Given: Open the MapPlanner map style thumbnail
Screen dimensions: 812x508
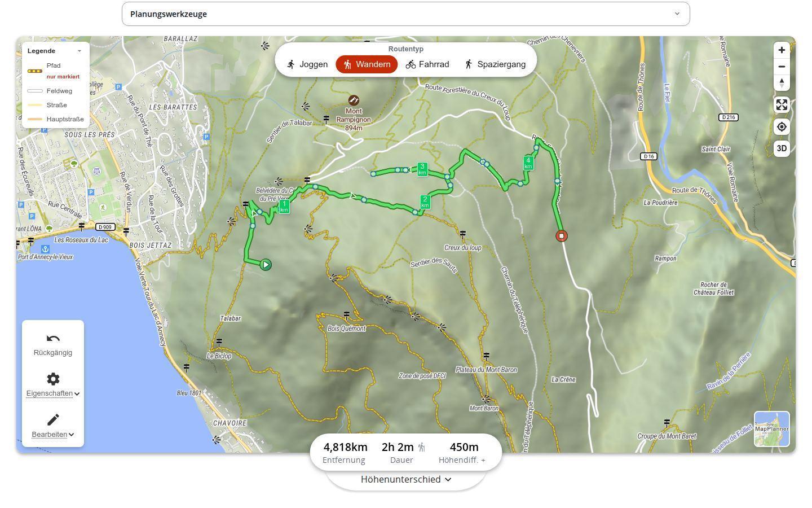Looking at the screenshot, I should 772,429.
